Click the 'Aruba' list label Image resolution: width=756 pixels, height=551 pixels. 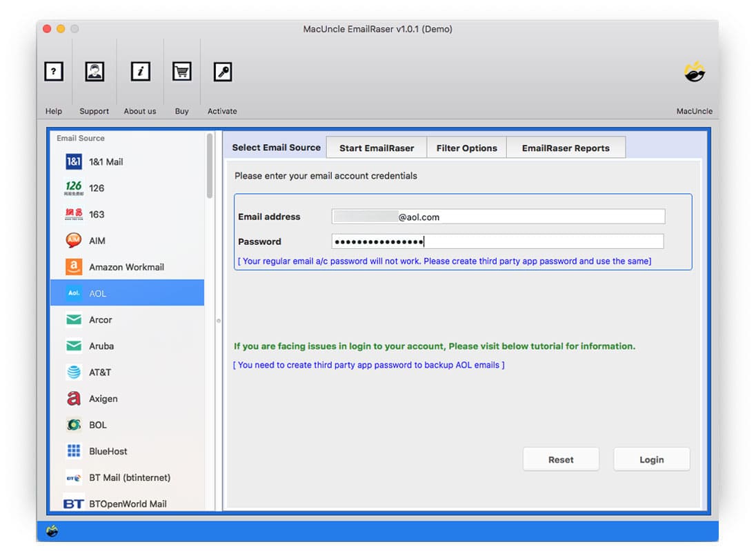(101, 346)
